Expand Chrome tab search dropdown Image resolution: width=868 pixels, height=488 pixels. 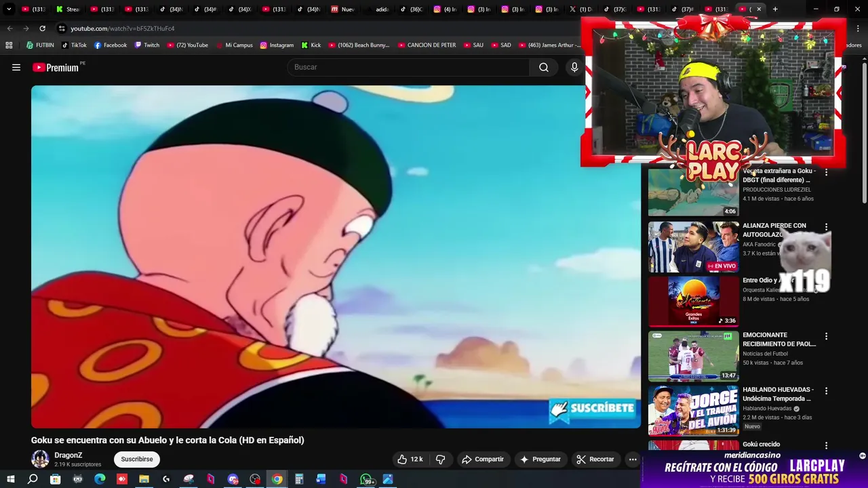point(9,9)
